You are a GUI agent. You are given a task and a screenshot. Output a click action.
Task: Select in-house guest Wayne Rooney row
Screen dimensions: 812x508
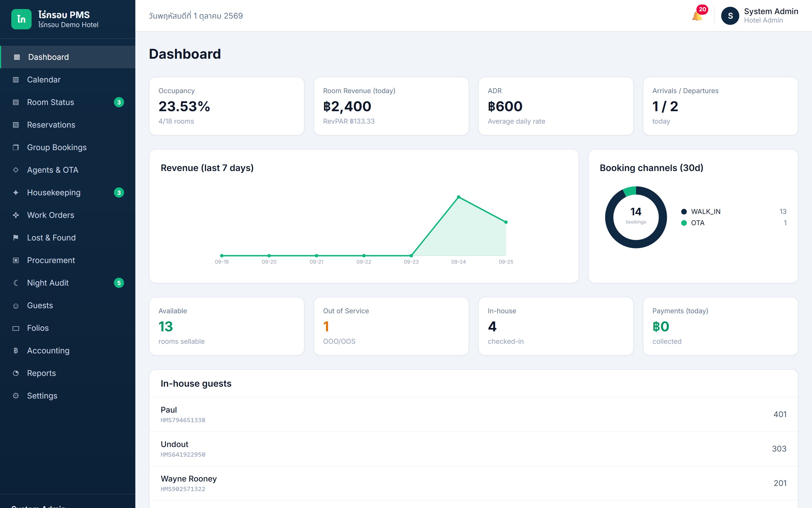click(x=473, y=483)
